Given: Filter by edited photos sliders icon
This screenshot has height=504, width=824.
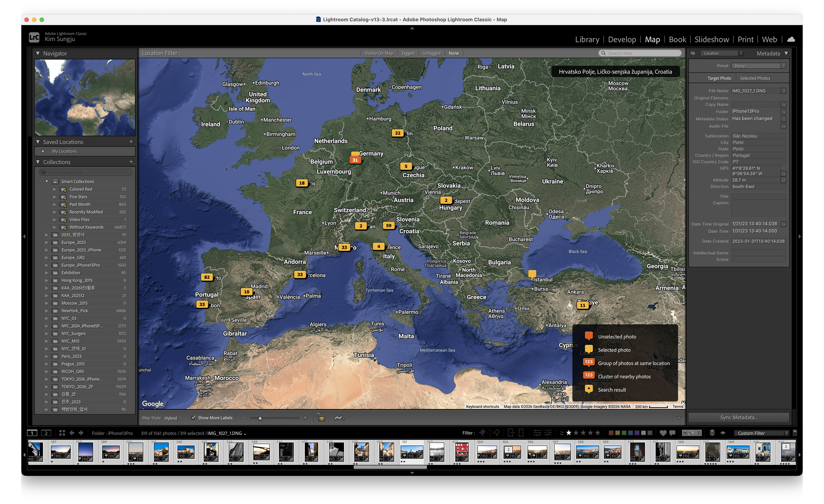Looking at the screenshot, I should 537,433.
